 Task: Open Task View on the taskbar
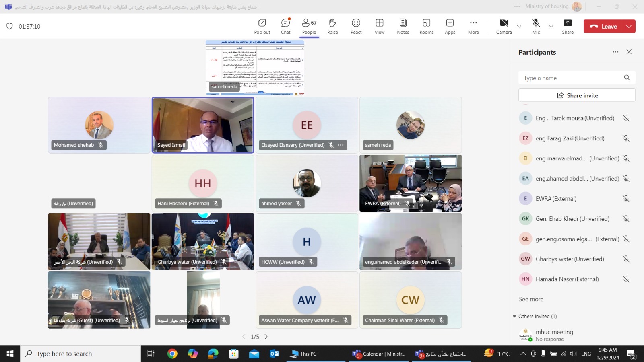(151, 354)
